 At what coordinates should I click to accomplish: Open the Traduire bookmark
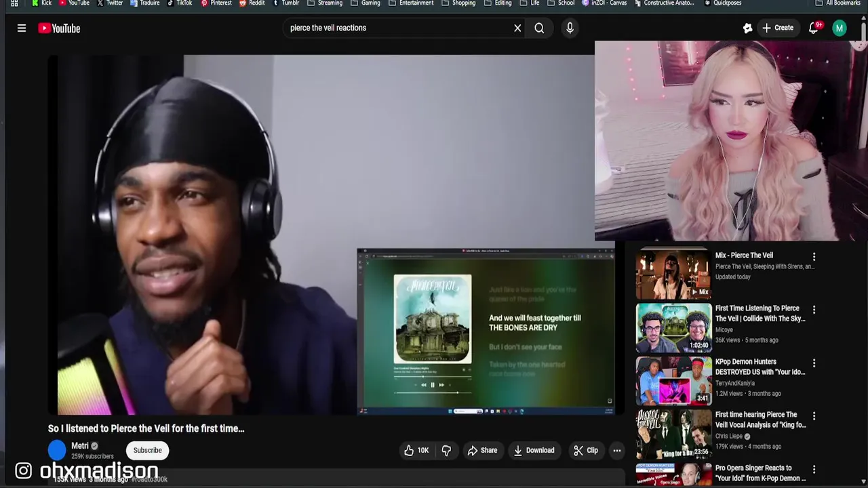click(144, 3)
